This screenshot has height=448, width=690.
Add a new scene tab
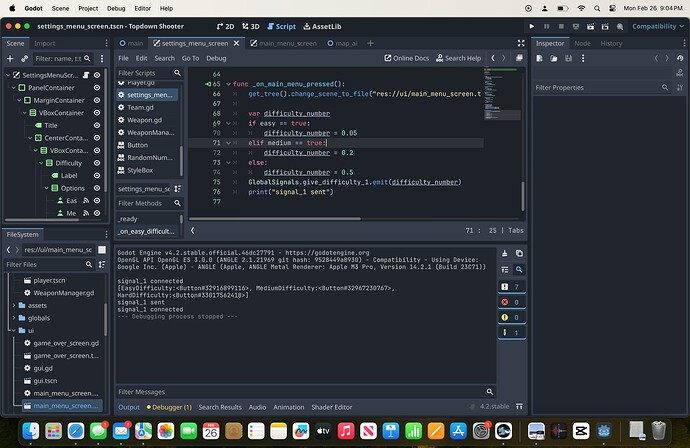click(371, 43)
